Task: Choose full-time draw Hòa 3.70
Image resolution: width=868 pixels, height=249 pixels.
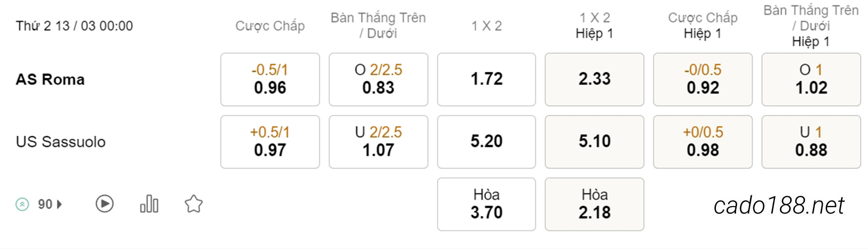Action: [x=487, y=204]
